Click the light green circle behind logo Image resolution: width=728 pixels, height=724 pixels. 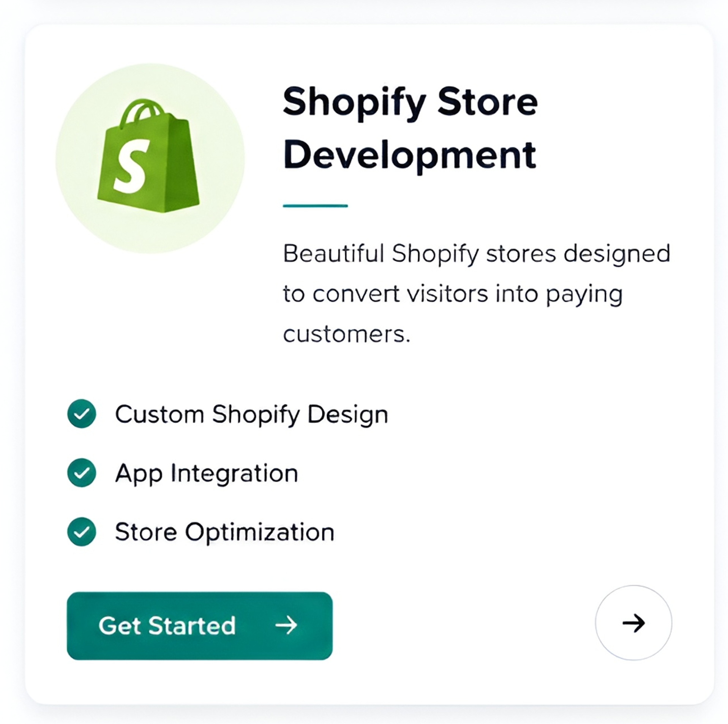tap(150, 158)
